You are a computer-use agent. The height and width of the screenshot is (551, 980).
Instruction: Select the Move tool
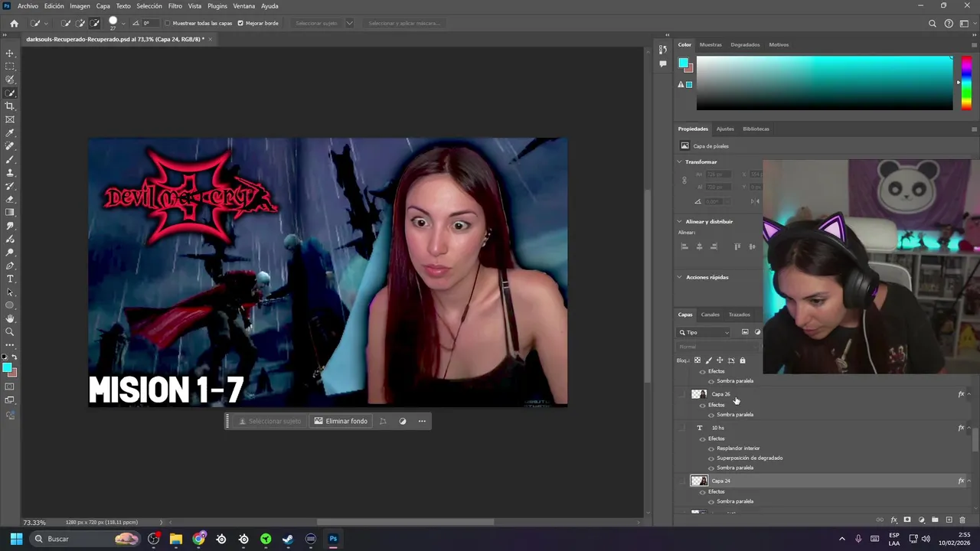[x=10, y=54]
